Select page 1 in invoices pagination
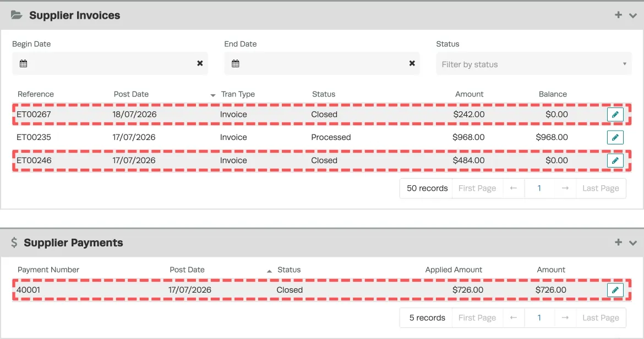Image resolution: width=644 pixels, height=339 pixels. [539, 189]
